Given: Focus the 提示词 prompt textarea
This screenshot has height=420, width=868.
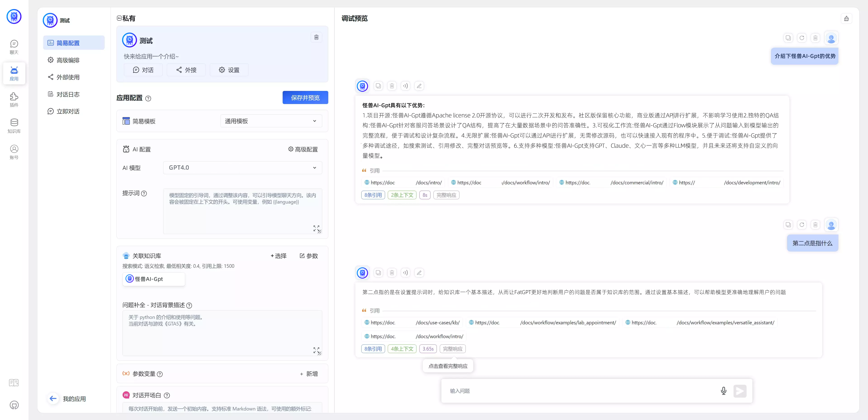Looking at the screenshot, I should tap(242, 211).
